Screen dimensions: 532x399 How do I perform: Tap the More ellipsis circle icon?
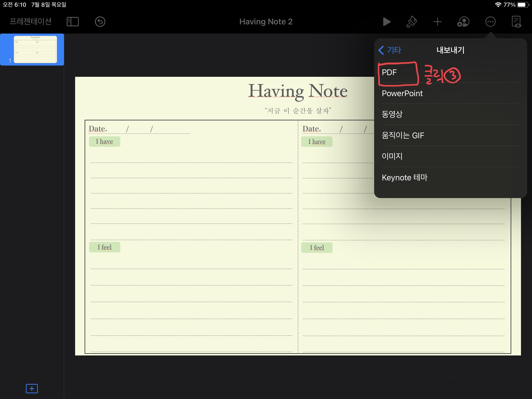(490, 22)
